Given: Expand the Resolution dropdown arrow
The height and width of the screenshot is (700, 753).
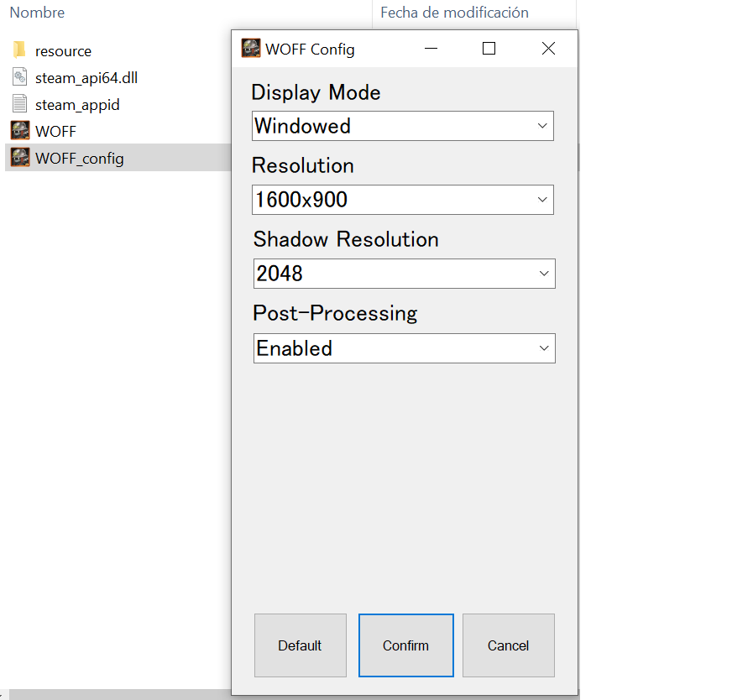Looking at the screenshot, I should pyautogui.click(x=541, y=200).
